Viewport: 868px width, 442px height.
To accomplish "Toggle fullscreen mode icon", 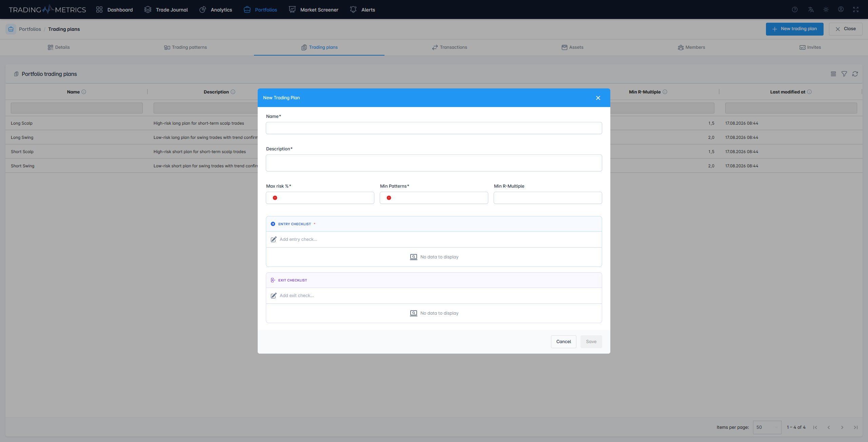I will [856, 9].
